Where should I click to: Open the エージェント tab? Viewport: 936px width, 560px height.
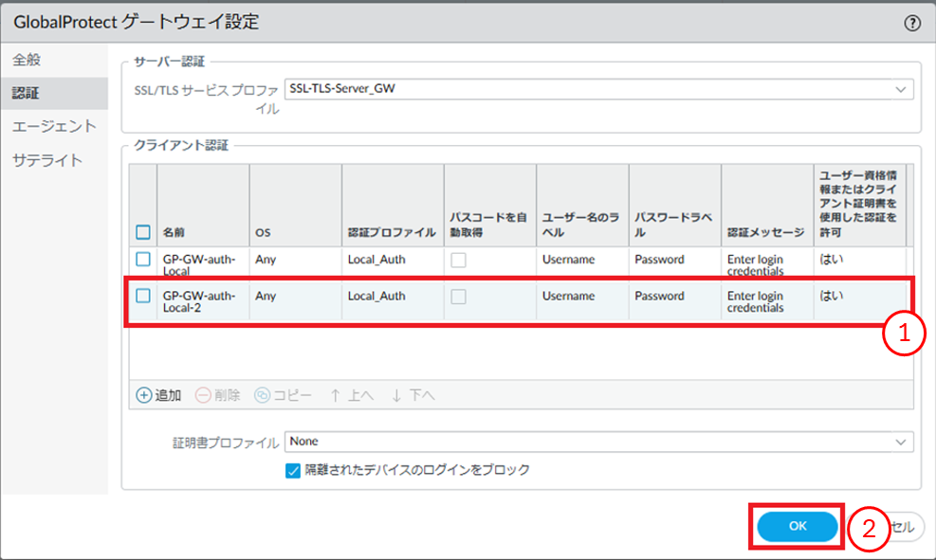[x=54, y=126]
